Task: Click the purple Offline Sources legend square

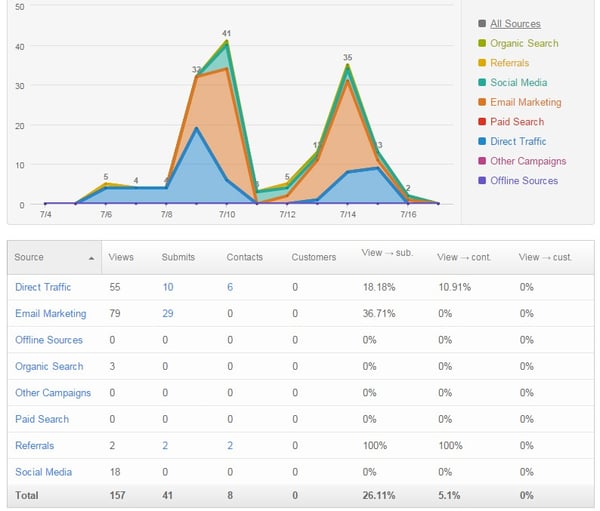Action: coord(482,180)
